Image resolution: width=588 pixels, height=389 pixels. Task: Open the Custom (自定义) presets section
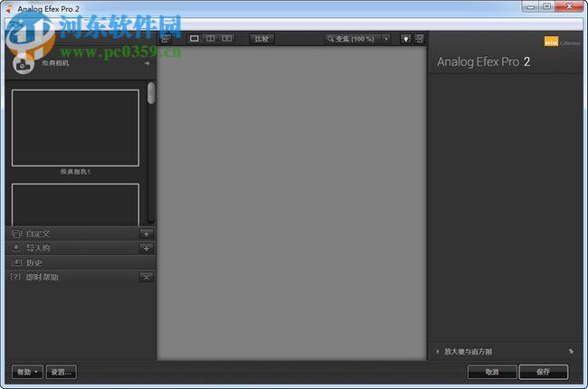pyautogui.click(x=38, y=233)
